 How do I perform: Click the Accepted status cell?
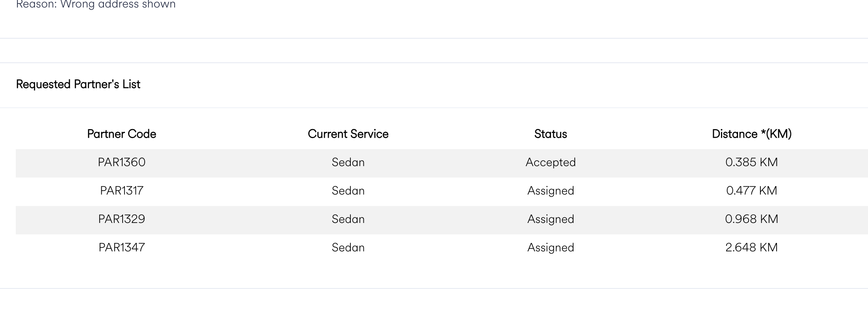coord(550,163)
